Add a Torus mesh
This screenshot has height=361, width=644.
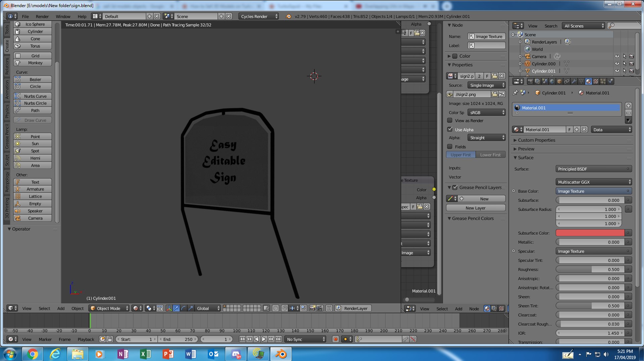pos(33,46)
